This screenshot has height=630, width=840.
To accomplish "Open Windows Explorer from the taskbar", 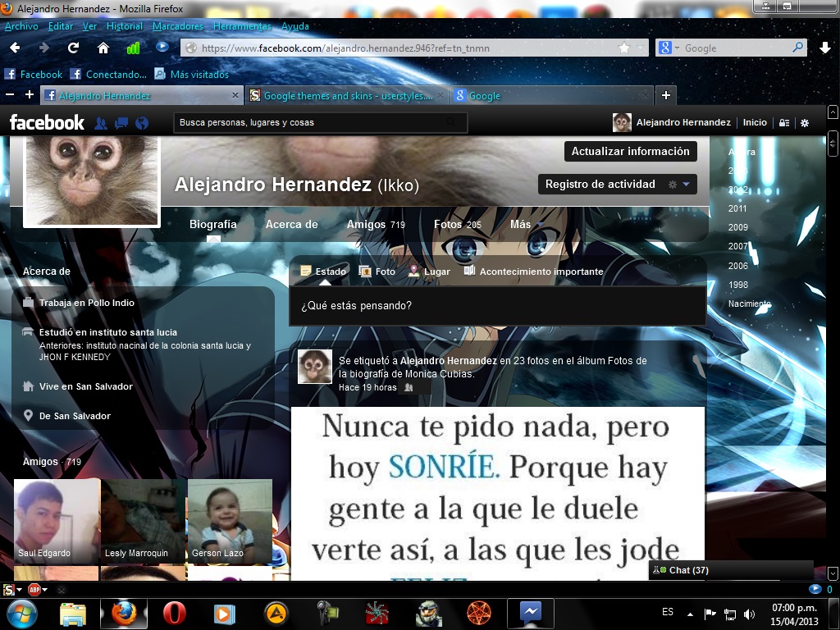I will point(73,614).
